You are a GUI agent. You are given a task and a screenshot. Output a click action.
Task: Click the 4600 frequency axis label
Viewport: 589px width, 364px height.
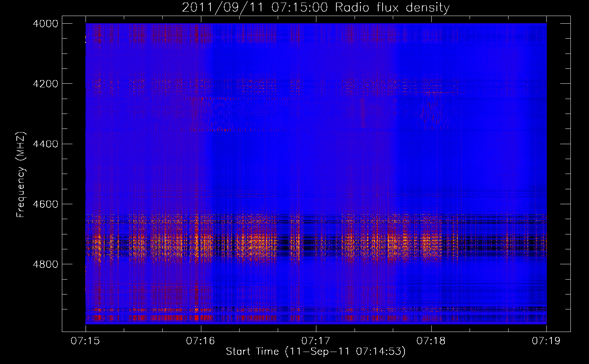pos(46,204)
